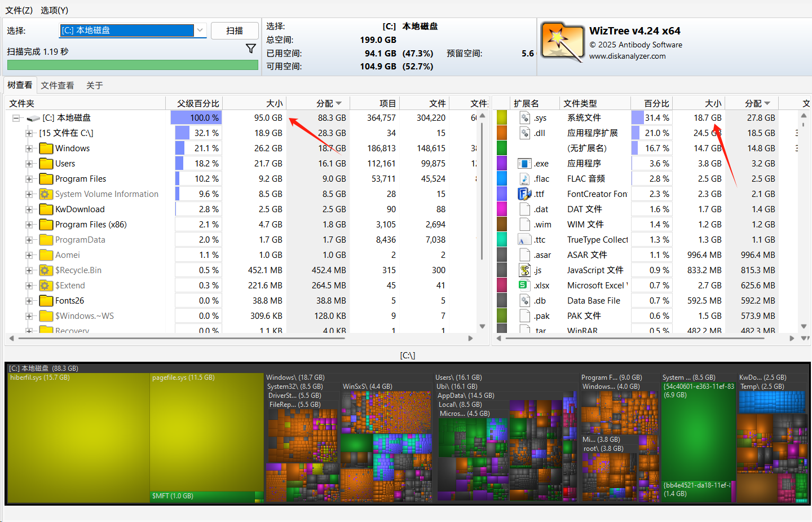Sort folders by 父级百分比 column header

click(197, 103)
